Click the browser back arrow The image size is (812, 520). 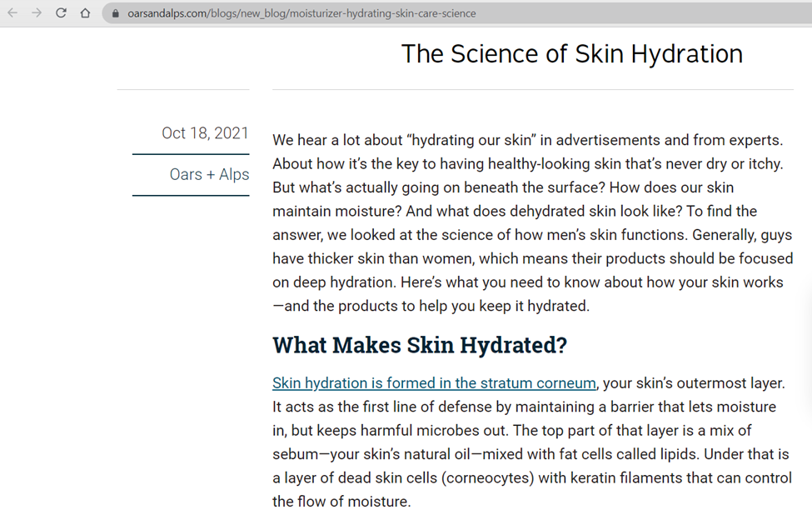pos(12,13)
